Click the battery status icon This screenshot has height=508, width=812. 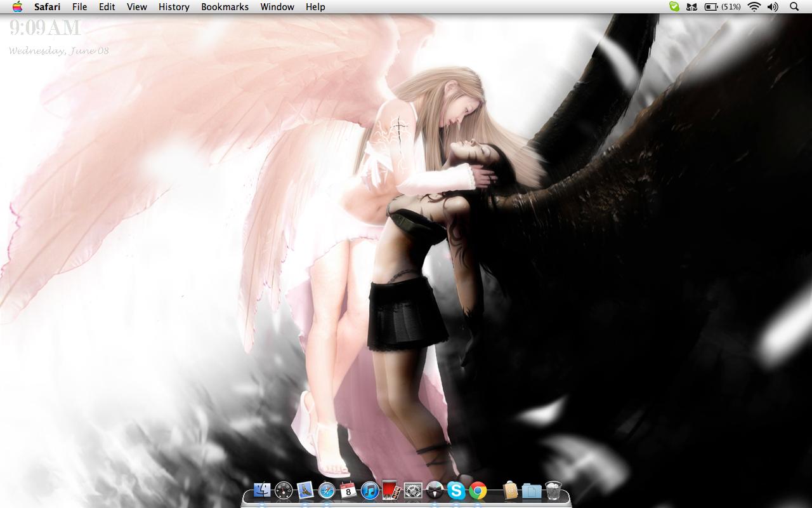pos(711,7)
